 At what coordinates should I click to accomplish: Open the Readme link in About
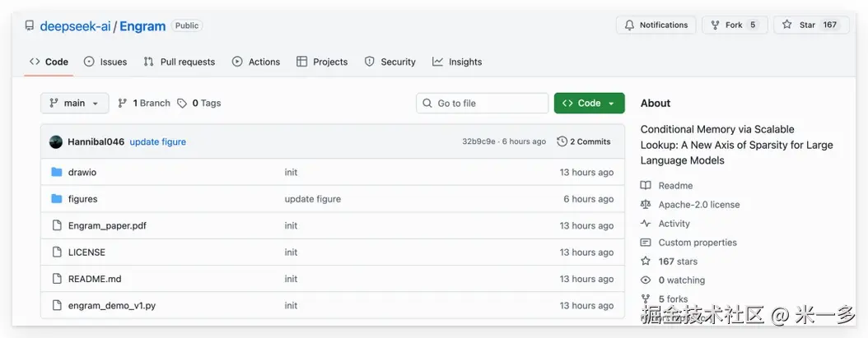[675, 186]
